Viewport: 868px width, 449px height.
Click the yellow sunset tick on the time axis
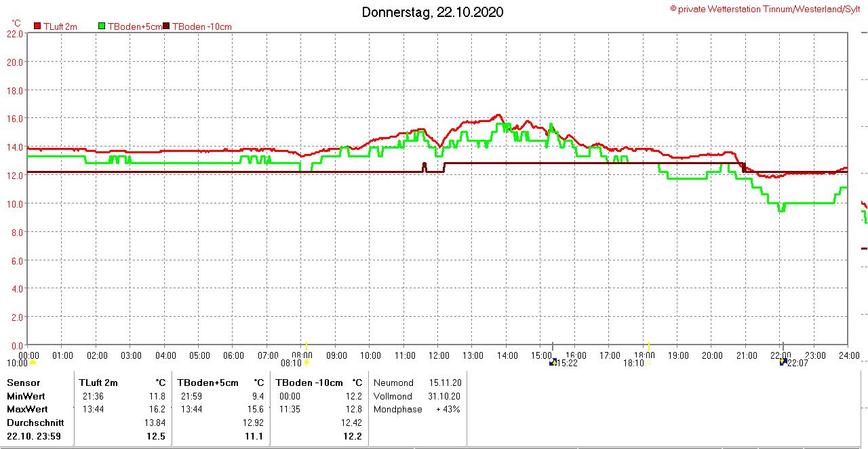coord(649,346)
